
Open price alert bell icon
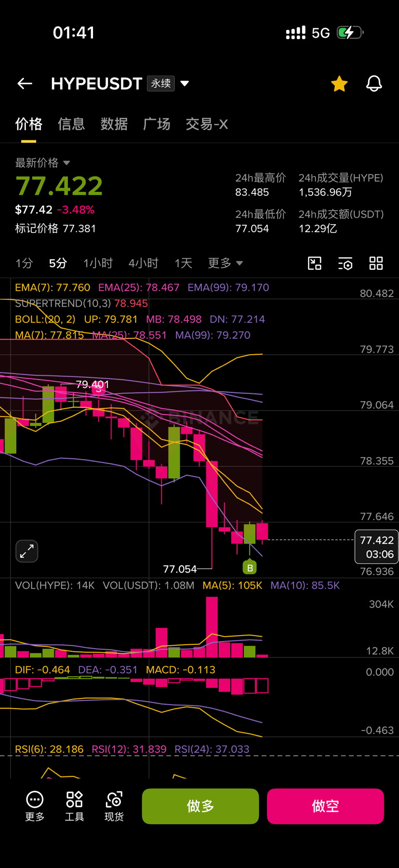pos(374,83)
